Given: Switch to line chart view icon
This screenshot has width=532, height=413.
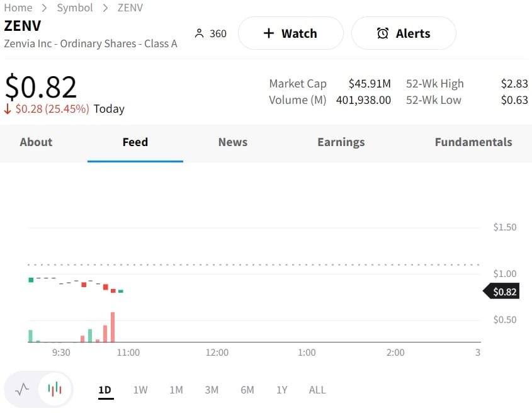Looking at the screenshot, I should (x=22, y=389).
